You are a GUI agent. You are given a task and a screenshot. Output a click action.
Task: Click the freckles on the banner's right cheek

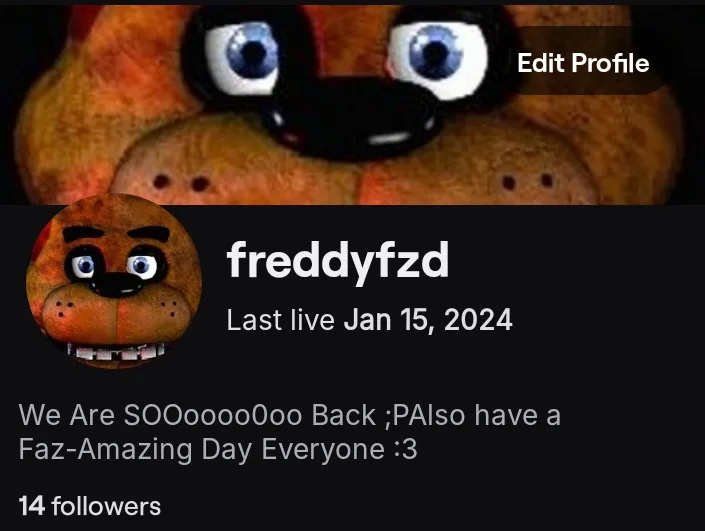click(528, 182)
